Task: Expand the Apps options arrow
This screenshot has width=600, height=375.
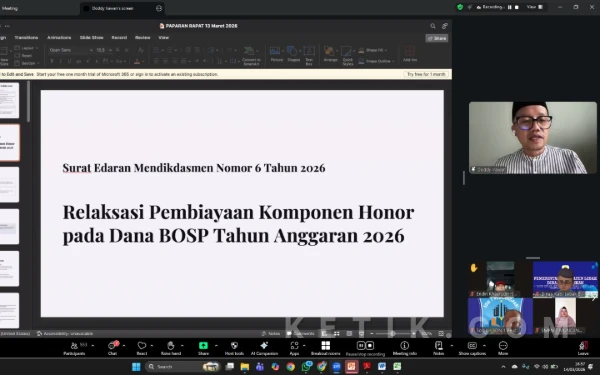Action: [304, 346]
